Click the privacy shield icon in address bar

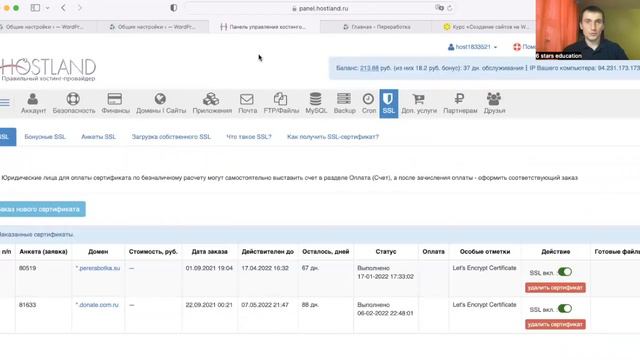(173, 8)
